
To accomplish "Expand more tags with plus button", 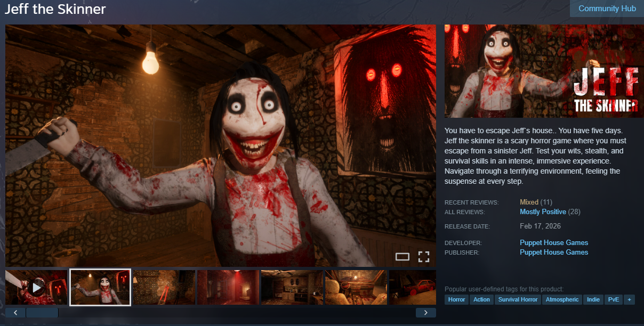I will (630, 299).
